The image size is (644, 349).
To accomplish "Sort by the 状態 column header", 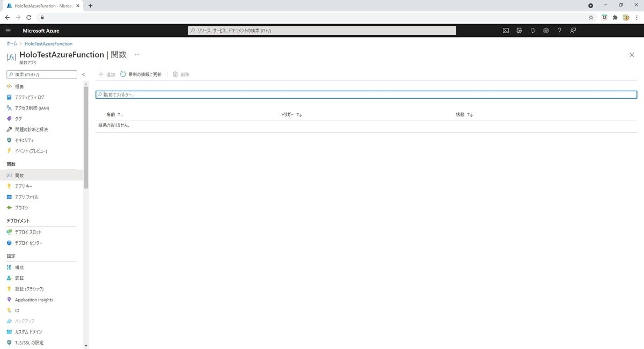I will pos(464,114).
